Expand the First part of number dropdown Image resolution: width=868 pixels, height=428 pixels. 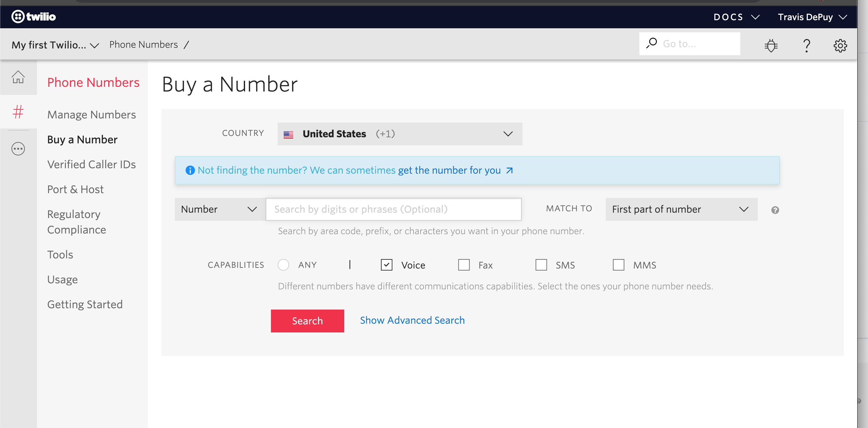coord(681,209)
